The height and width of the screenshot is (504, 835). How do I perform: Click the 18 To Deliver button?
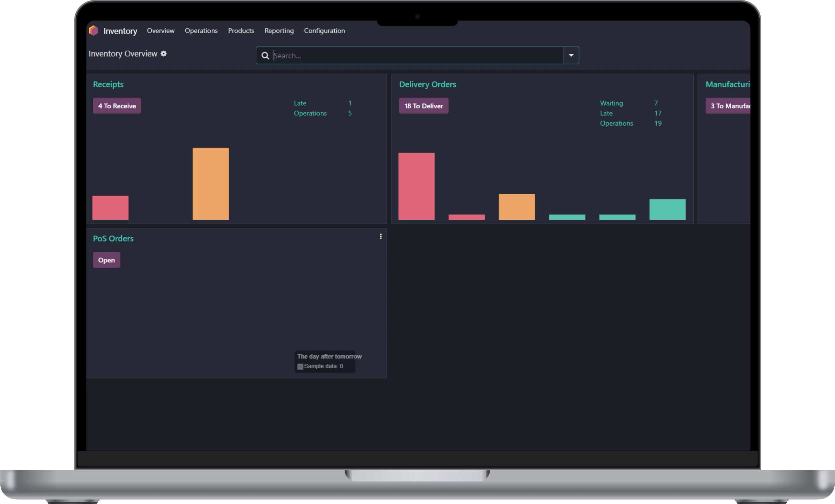click(x=424, y=106)
